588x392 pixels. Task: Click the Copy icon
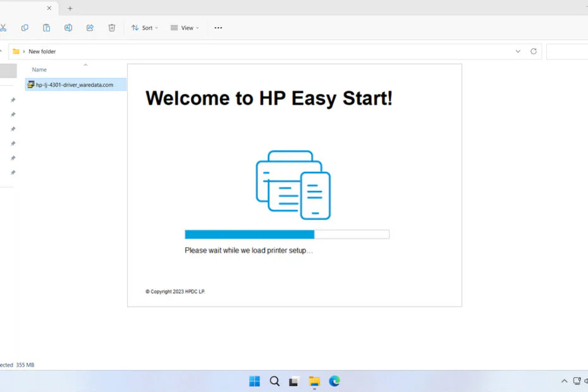coord(25,28)
